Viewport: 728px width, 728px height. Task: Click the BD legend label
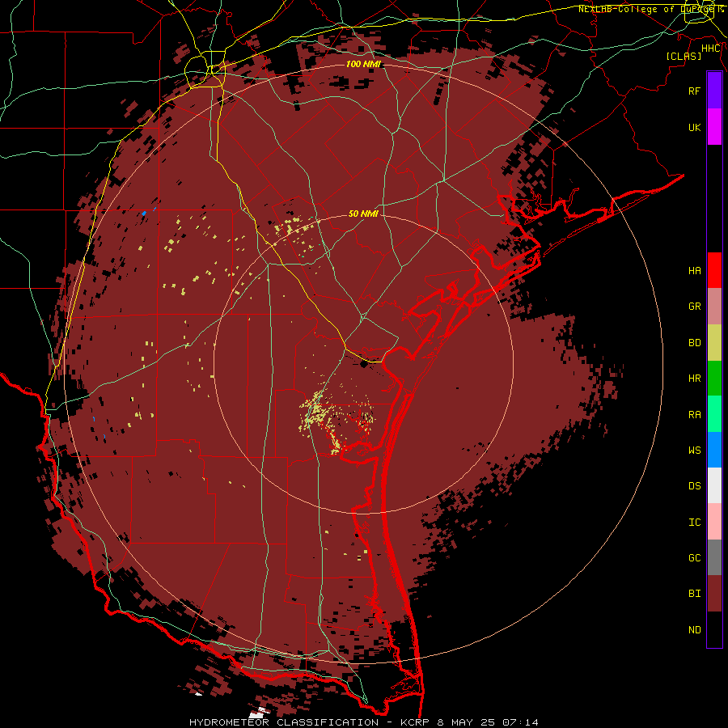695,343
